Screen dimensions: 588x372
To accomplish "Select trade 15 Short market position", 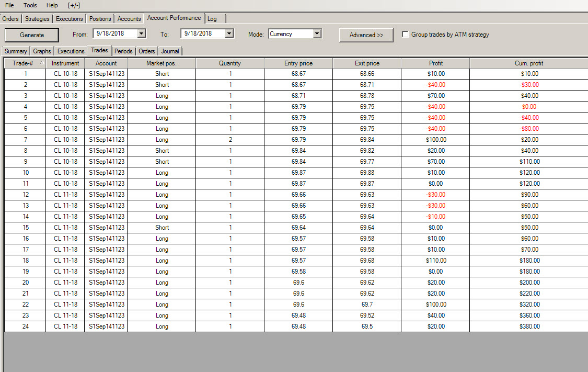I will click(x=162, y=228).
